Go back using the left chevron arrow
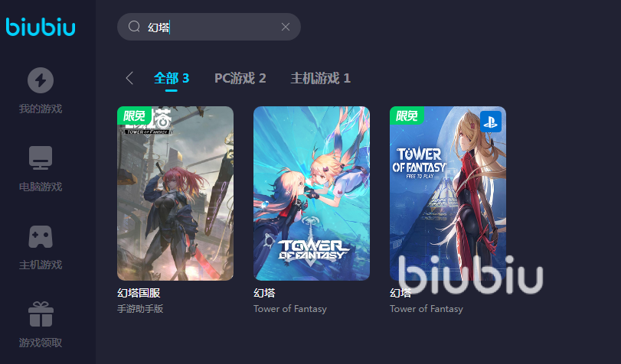 [x=129, y=78]
